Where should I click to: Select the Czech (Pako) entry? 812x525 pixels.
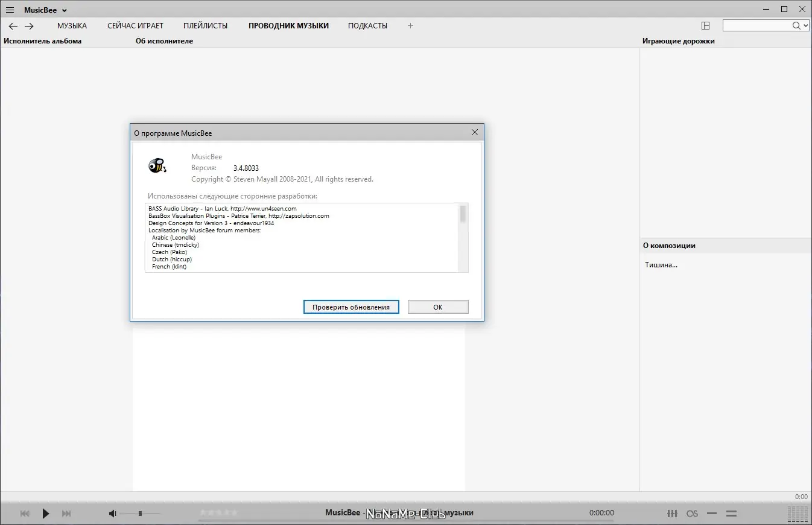click(170, 252)
